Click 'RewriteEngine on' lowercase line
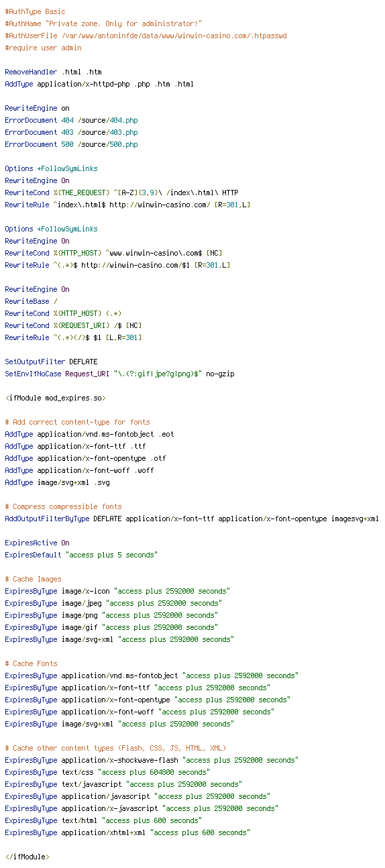This screenshot has width=385, height=868. 37,108
